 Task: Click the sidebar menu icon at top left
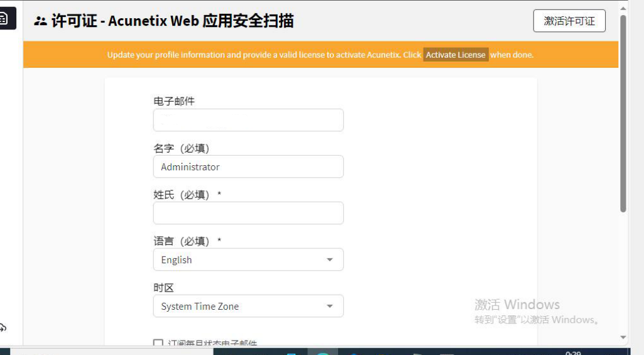pos(4,19)
